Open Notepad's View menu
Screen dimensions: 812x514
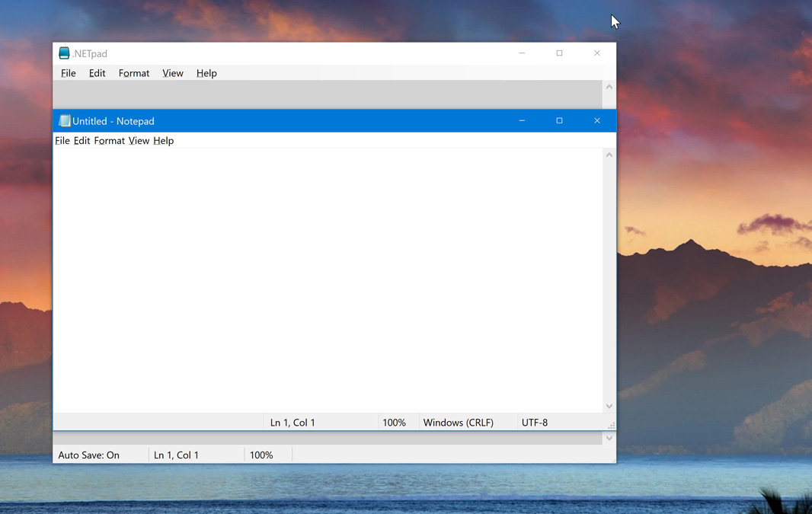[139, 141]
